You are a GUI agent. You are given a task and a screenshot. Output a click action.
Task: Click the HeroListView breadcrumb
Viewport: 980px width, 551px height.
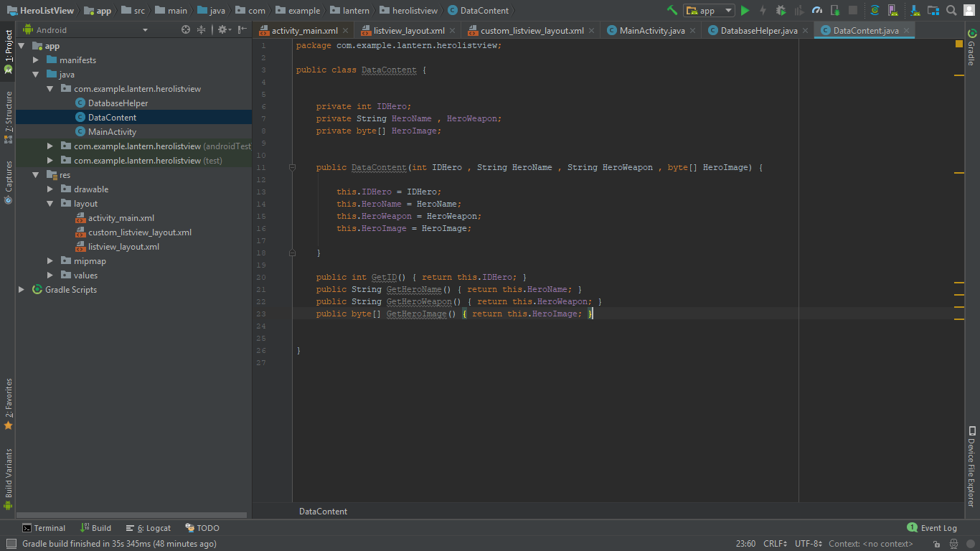pyautogui.click(x=40, y=10)
